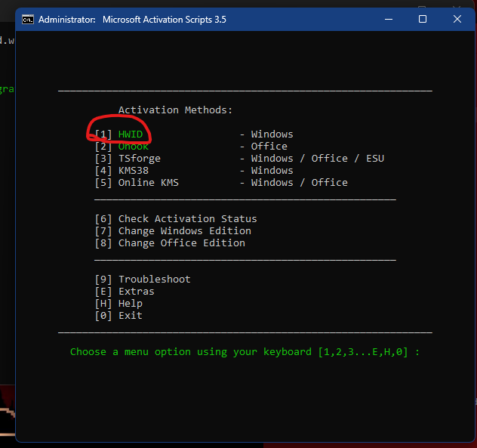Open the Troubleshoot menu entry
The height and width of the screenshot is (448, 477).
pos(143,280)
